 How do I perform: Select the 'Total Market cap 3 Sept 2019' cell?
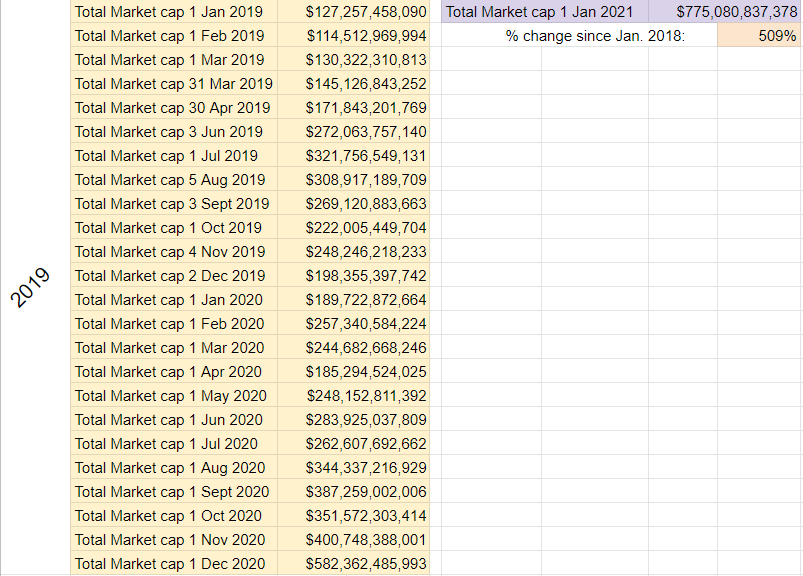[174, 203]
